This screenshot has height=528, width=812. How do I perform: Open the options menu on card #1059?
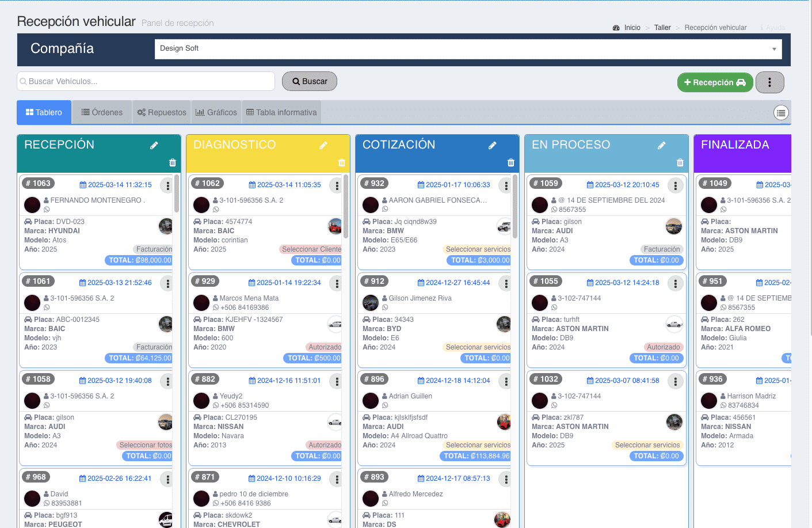(x=674, y=185)
